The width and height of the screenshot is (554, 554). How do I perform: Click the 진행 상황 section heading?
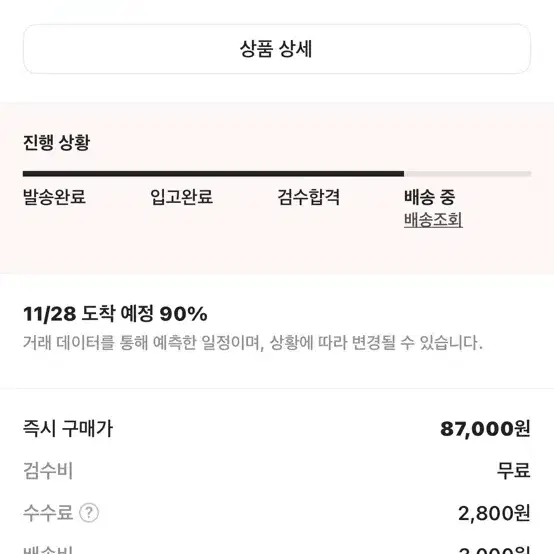tap(57, 142)
